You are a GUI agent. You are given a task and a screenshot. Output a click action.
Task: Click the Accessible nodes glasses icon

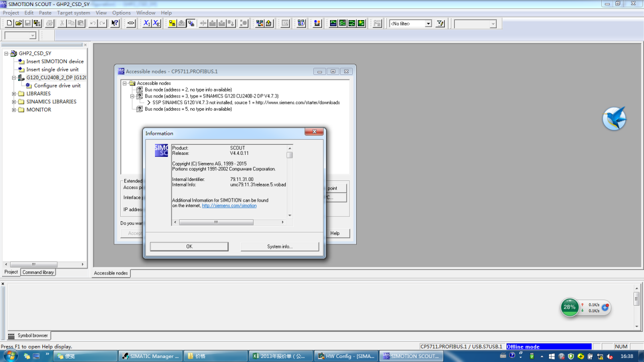pyautogui.click(x=131, y=23)
